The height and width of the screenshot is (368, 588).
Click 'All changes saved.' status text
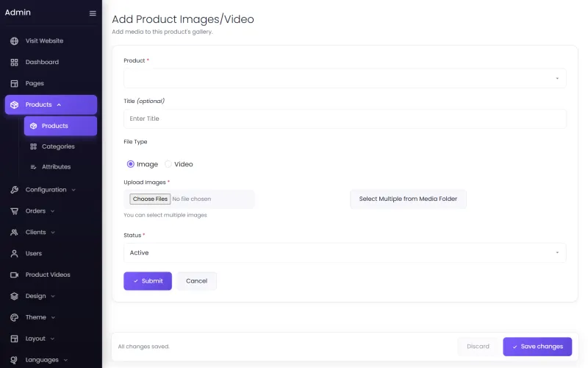pyautogui.click(x=143, y=347)
